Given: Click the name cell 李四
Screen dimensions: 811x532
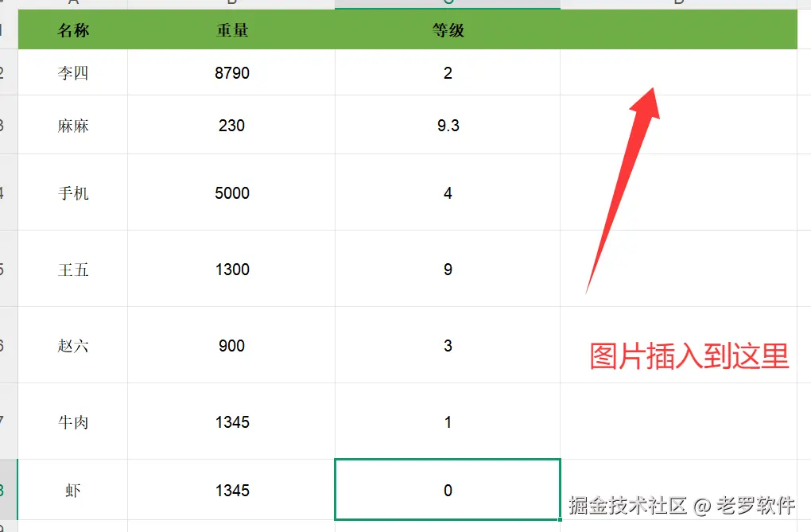Looking at the screenshot, I should click(73, 72).
